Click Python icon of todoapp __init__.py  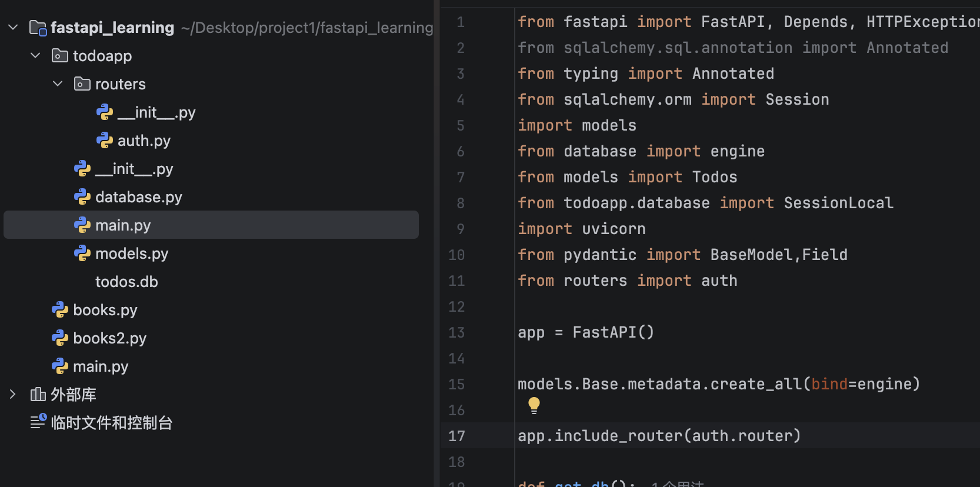82,168
